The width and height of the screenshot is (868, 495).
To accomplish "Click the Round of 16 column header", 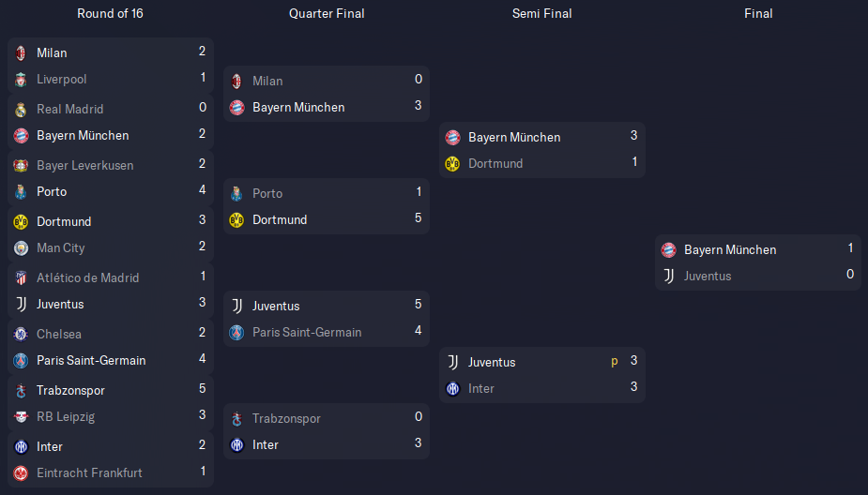I will 110,13.
